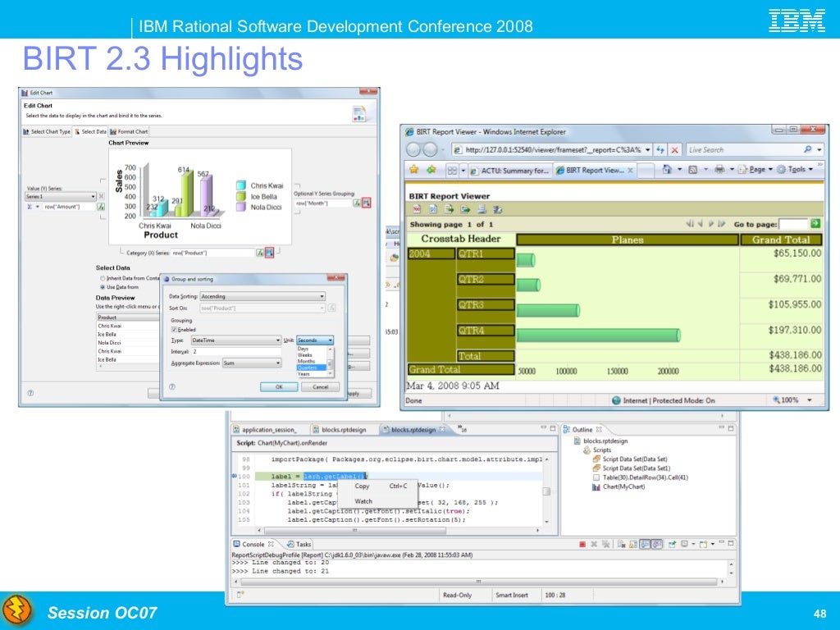Screen dimensions: 840x630
Task: Click the third BIRT viewer toolbar export icon
Action: coord(449,209)
